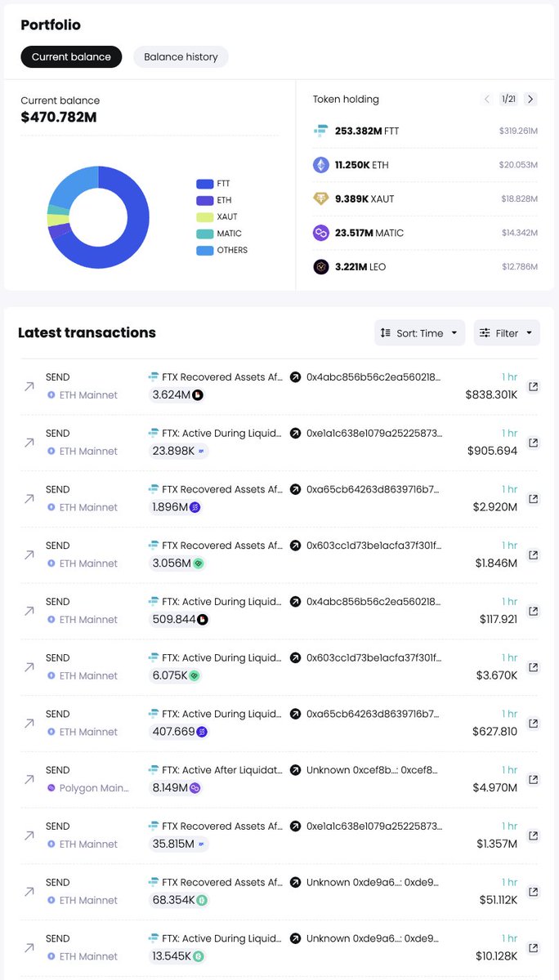Open external link for $1.846M transaction
Screen dimensions: 559x980
click(533, 555)
